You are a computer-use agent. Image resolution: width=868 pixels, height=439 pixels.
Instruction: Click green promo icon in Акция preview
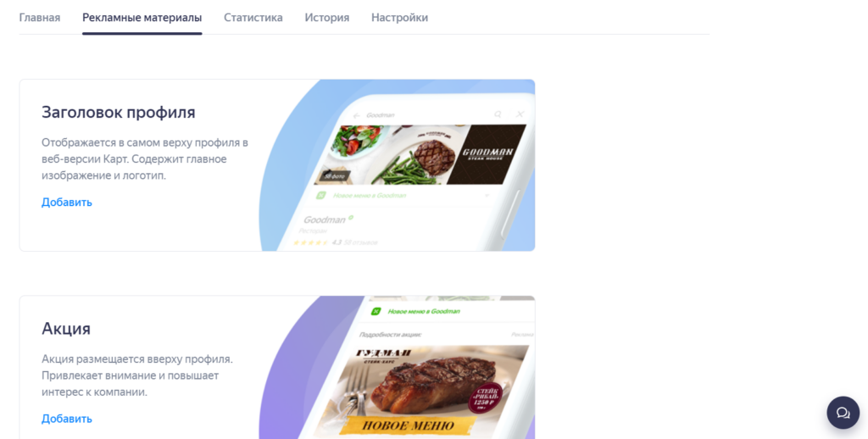(376, 311)
